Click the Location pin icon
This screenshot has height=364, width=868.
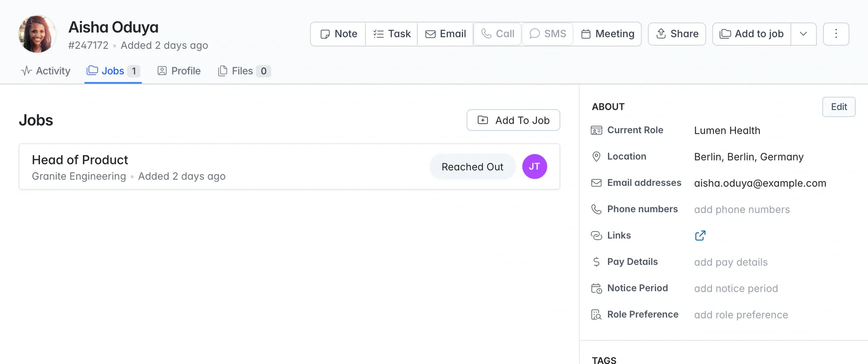tap(597, 157)
